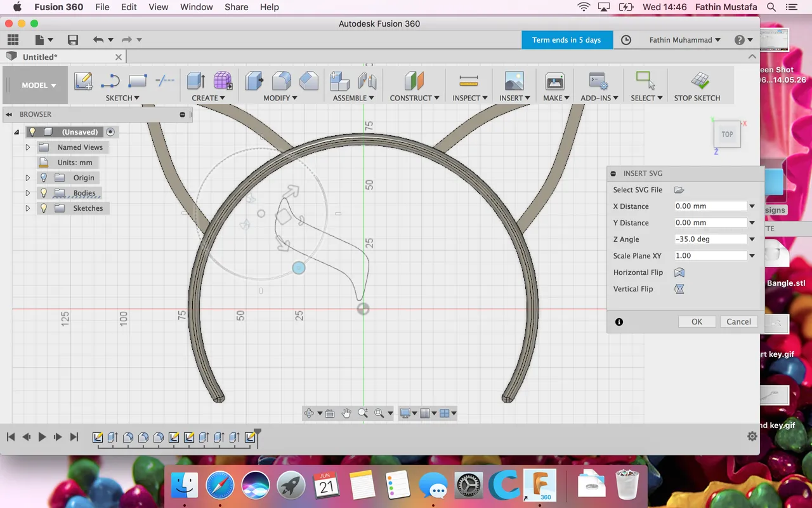Click the Horizontal Flip icon
This screenshot has height=508, width=812.
679,272
